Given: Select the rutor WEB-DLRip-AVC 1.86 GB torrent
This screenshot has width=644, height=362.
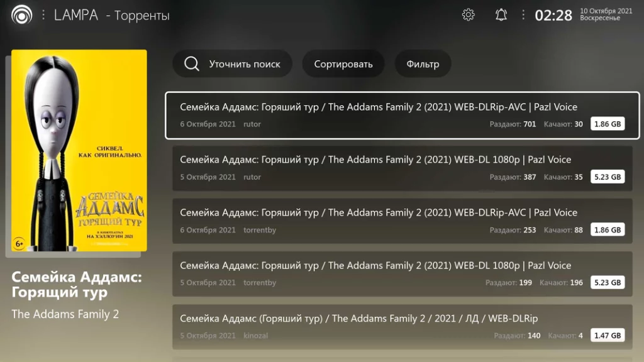Looking at the screenshot, I should tap(402, 116).
